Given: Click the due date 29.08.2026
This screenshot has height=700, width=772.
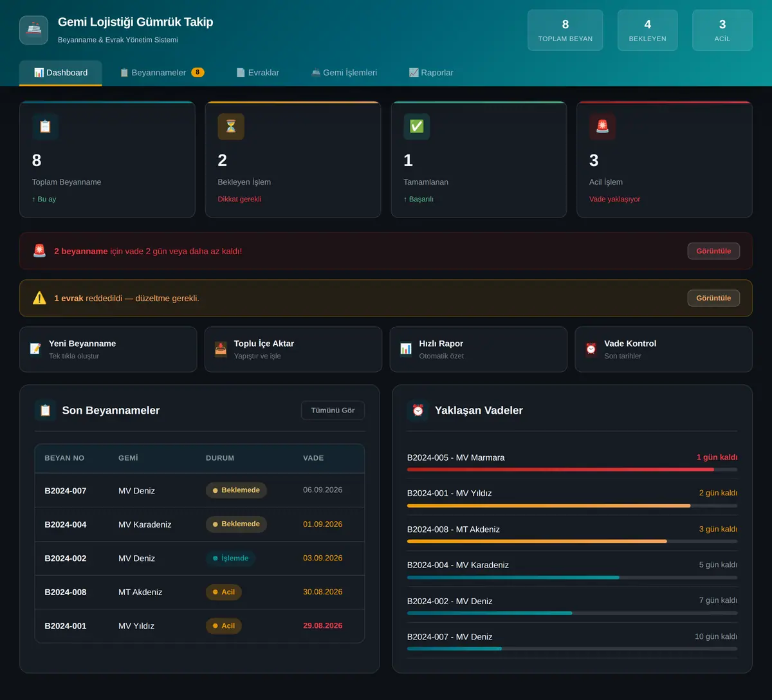Looking at the screenshot, I should point(323,625).
